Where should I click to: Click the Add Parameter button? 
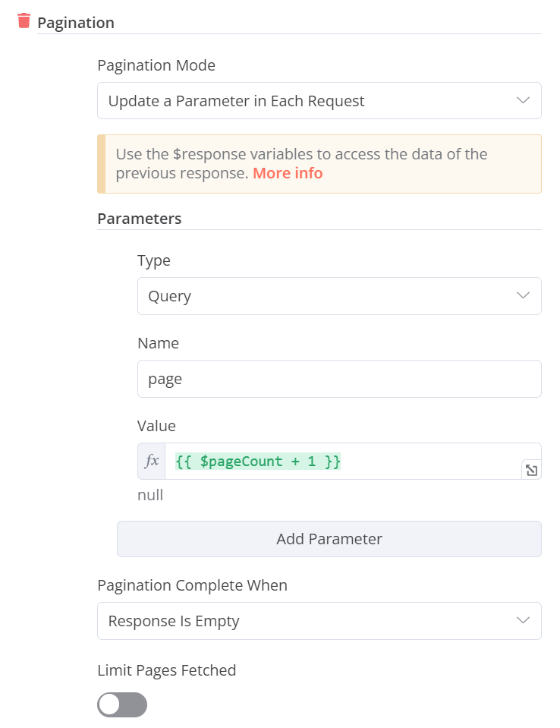coord(329,539)
